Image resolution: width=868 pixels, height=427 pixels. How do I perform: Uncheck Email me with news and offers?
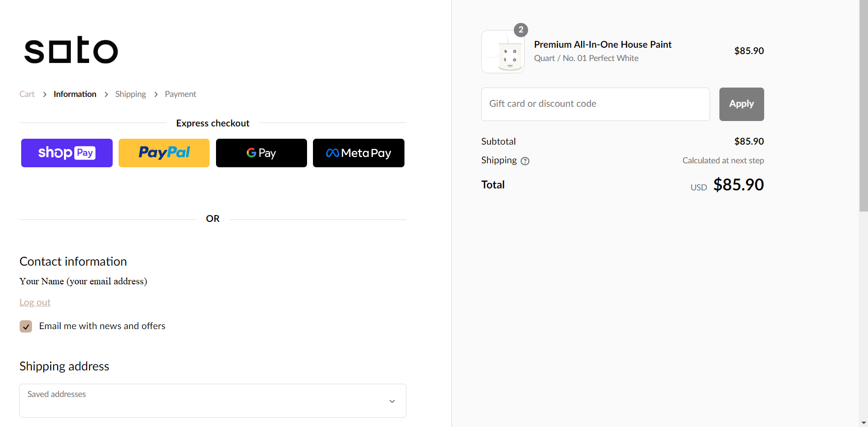click(x=26, y=327)
